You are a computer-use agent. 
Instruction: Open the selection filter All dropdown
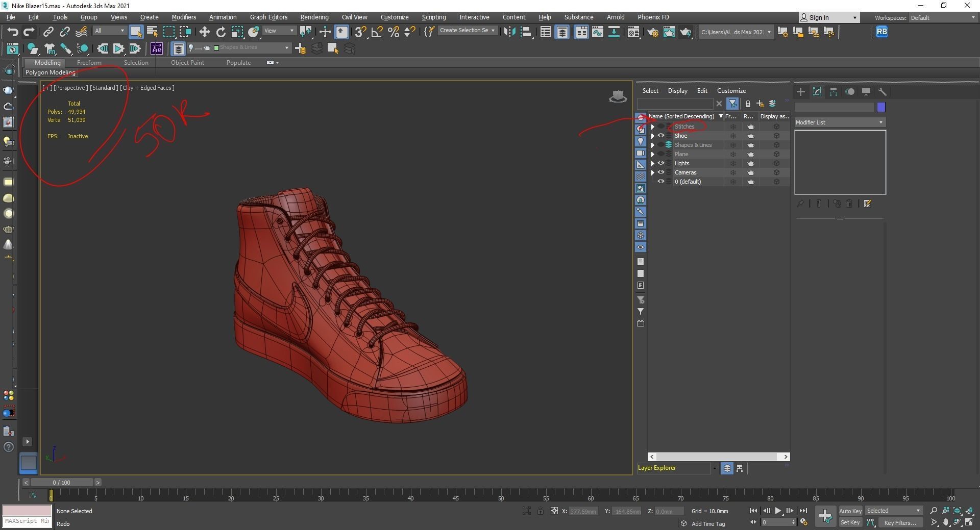pos(109,31)
